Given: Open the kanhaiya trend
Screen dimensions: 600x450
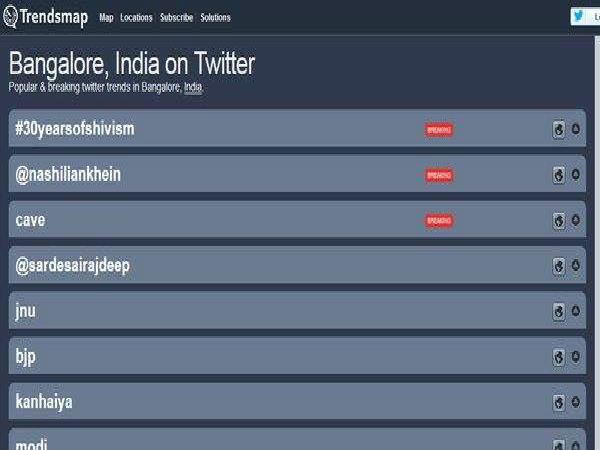Looking at the screenshot, I should pyautogui.click(x=44, y=402).
